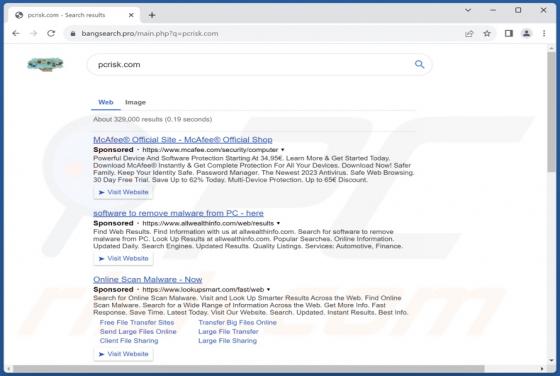Click Visit Website under lookupsmart ad

pyautogui.click(x=123, y=354)
